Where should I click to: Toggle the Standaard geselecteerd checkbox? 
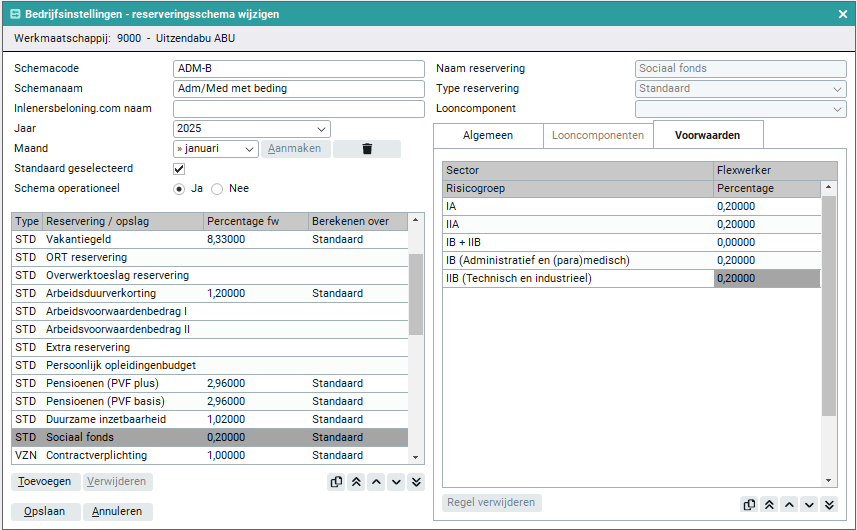click(179, 169)
